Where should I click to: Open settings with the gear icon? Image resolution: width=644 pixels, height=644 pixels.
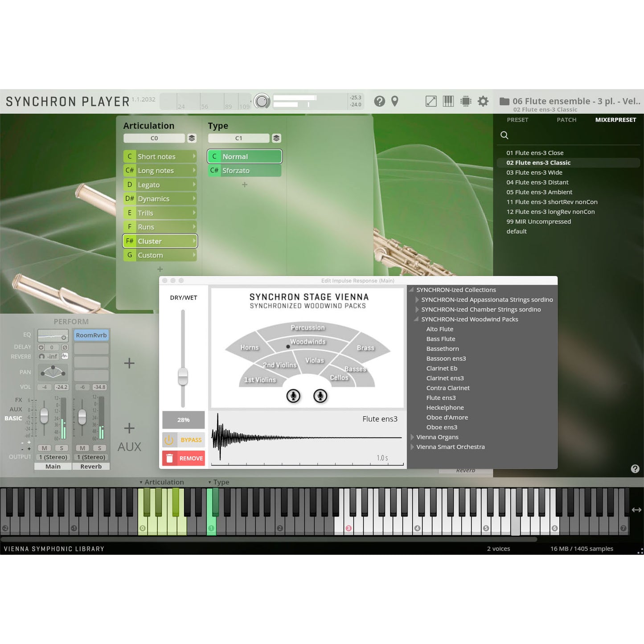coord(483,101)
